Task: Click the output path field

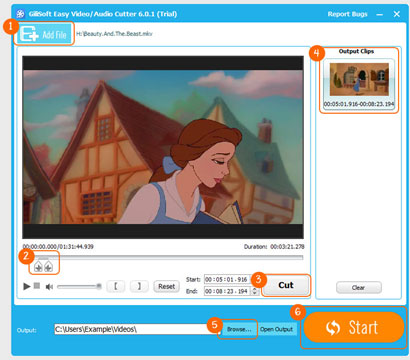Action: coord(137,329)
